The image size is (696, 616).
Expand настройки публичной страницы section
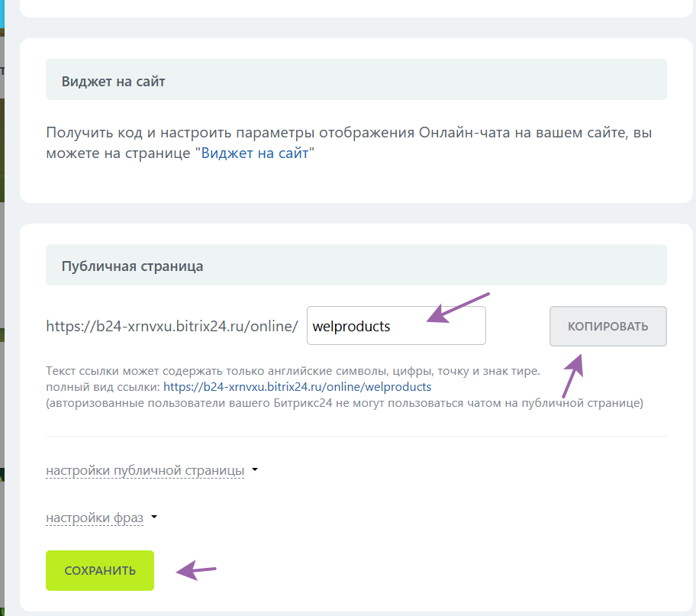pyautogui.click(x=145, y=470)
